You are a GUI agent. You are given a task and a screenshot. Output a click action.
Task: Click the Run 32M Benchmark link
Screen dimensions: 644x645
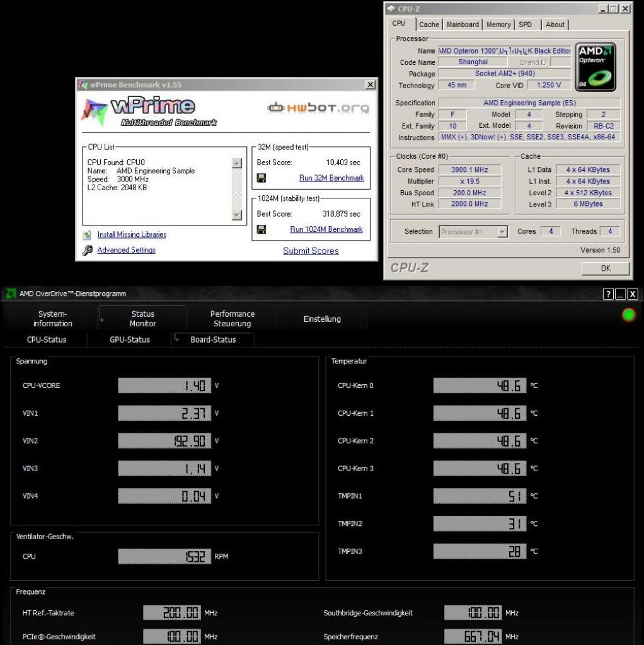[331, 178]
